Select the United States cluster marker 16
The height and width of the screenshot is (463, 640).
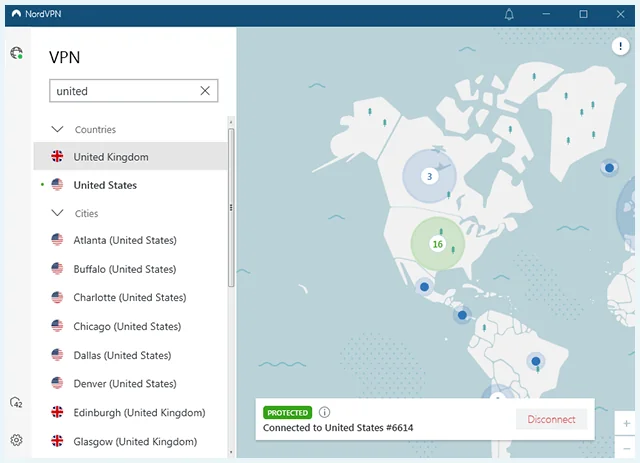[438, 244]
